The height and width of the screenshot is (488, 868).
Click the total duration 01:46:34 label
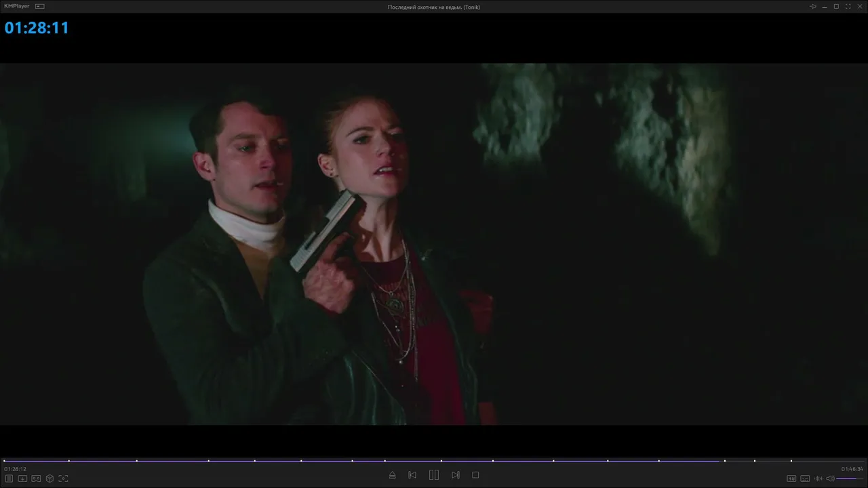click(852, 469)
